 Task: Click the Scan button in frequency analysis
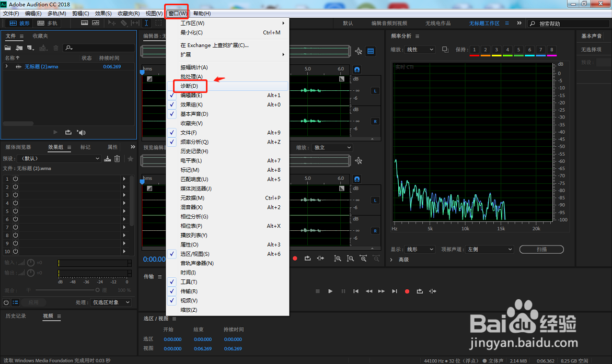click(x=541, y=249)
